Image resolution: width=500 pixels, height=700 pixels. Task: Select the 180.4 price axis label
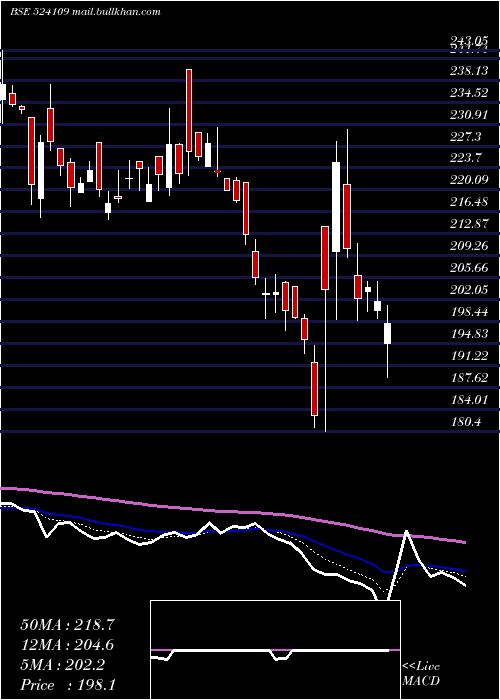466,421
